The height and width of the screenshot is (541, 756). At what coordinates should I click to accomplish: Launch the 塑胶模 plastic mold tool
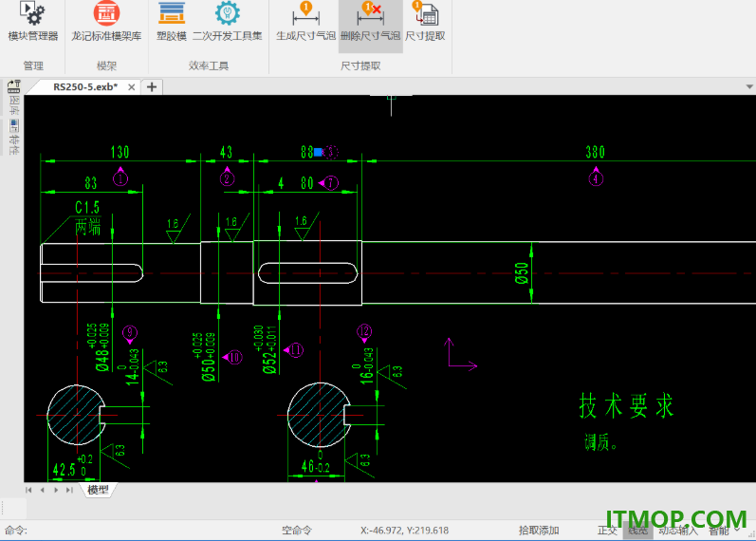171,22
